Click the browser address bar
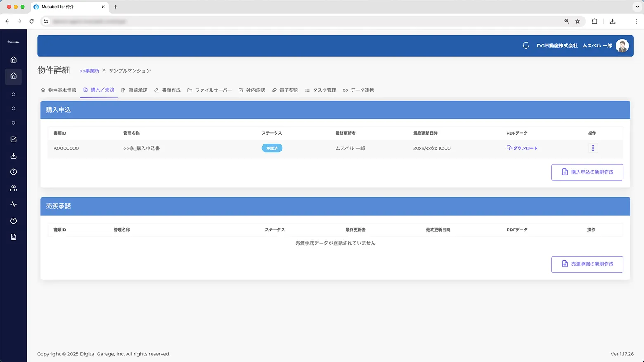Viewport: 644px width, 362px height. pyautogui.click(x=289, y=21)
